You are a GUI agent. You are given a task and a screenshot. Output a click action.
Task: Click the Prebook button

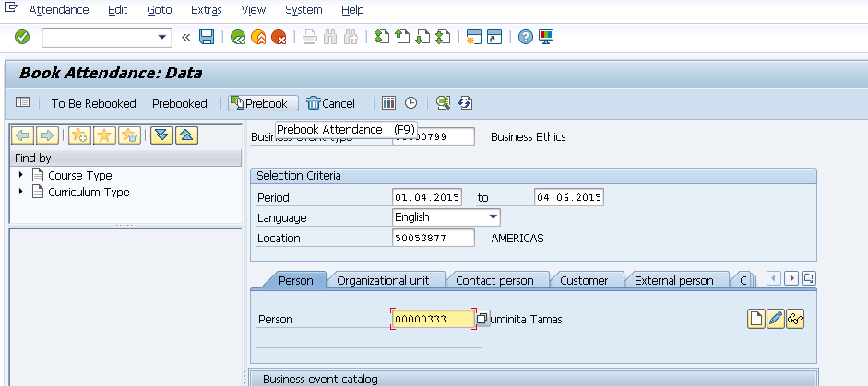(x=263, y=103)
